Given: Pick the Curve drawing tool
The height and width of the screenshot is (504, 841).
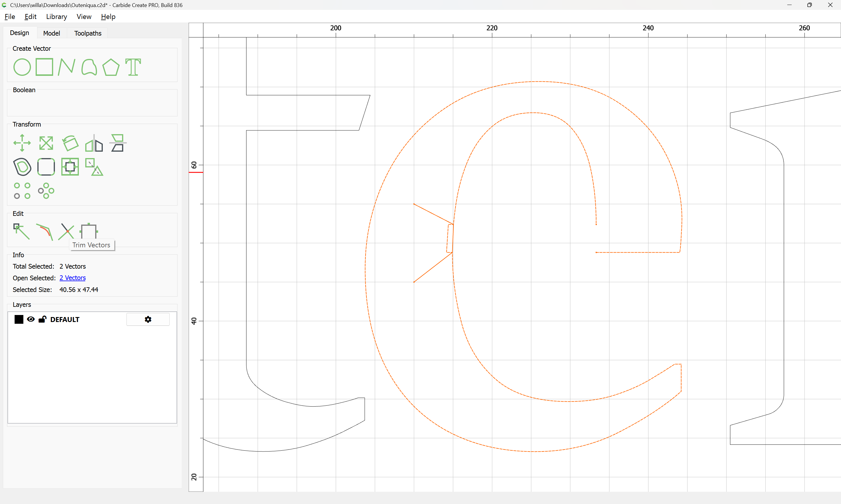Looking at the screenshot, I should 89,67.
